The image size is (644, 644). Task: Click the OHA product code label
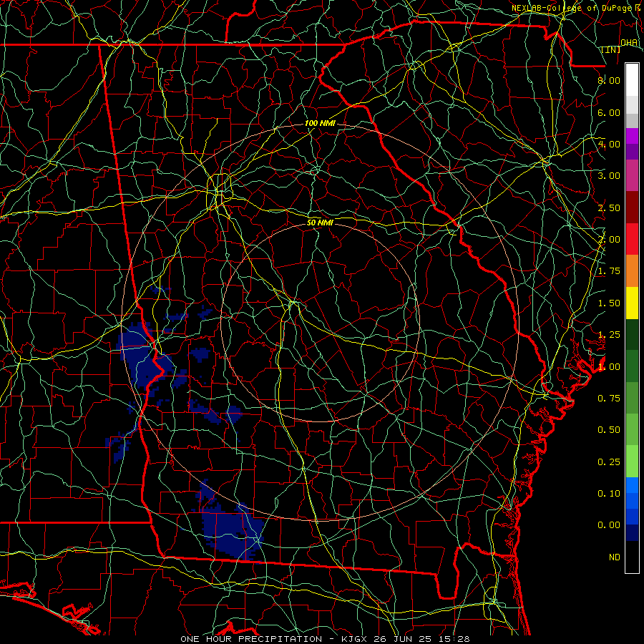[x=629, y=43]
